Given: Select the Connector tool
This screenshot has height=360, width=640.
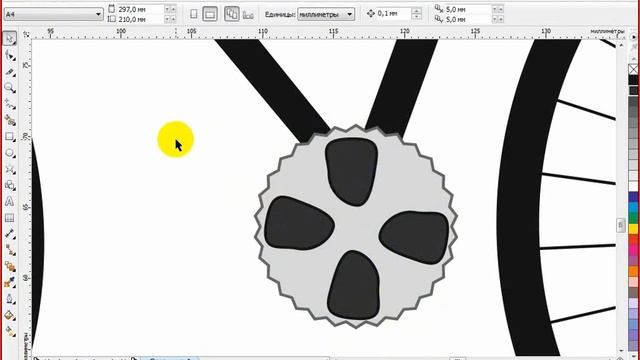Looking at the screenshot, I should [x=10, y=250].
